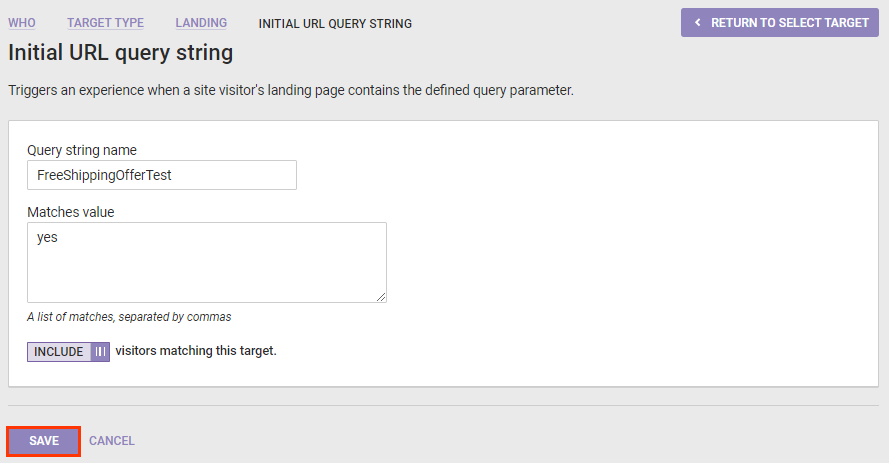Click the Matches value textarea resize handle
889x463 pixels.
coord(381,297)
